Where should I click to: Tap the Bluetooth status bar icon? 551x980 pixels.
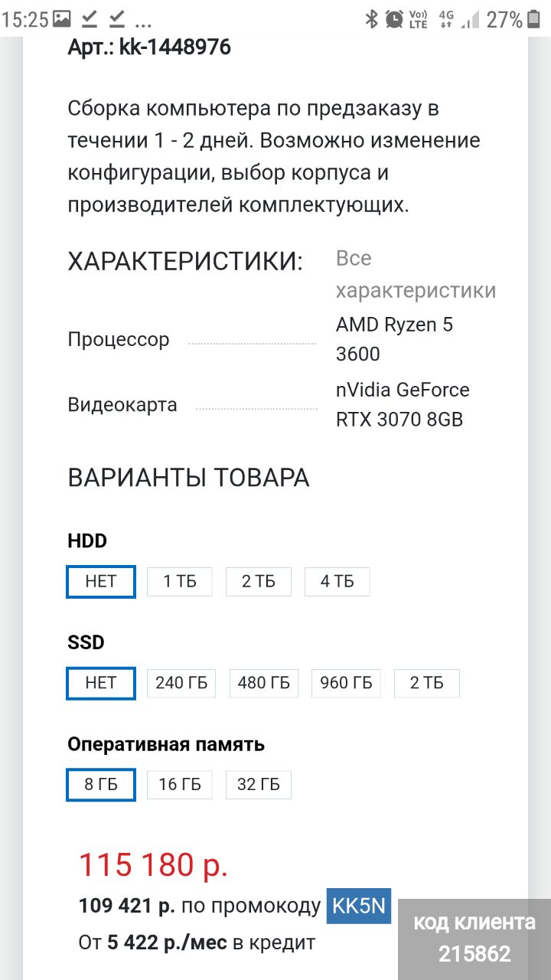(372, 19)
